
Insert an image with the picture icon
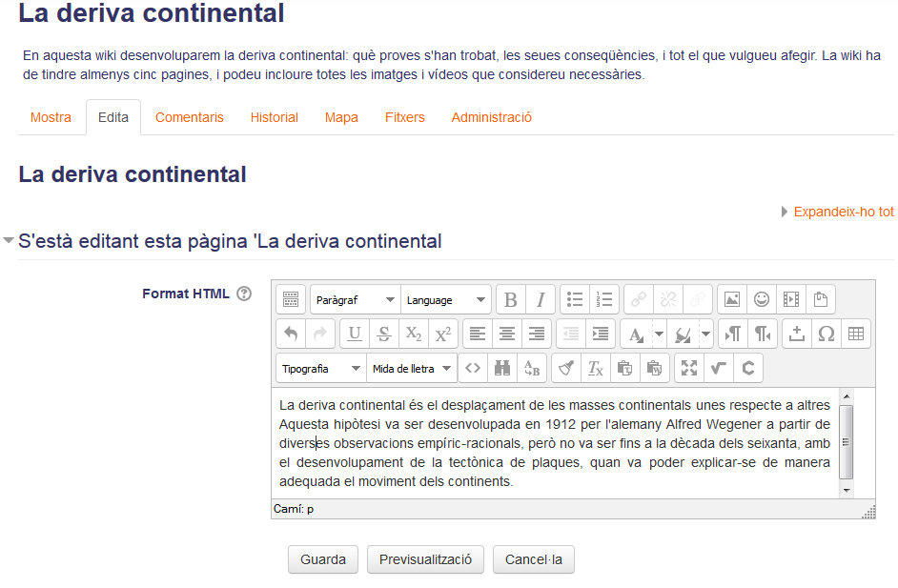pyautogui.click(x=732, y=299)
